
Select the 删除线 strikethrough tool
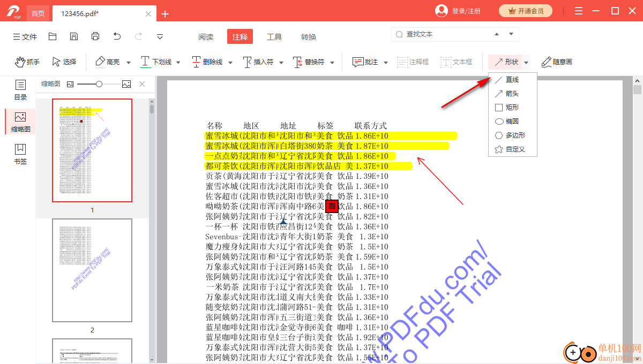tap(207, 62)
